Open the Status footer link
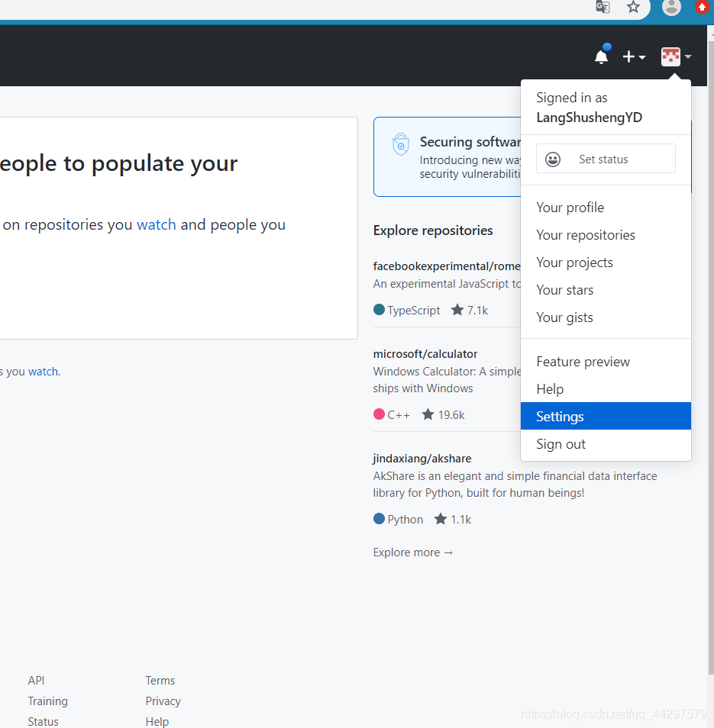Screen dimensions: 714x728 pos(44,721)
